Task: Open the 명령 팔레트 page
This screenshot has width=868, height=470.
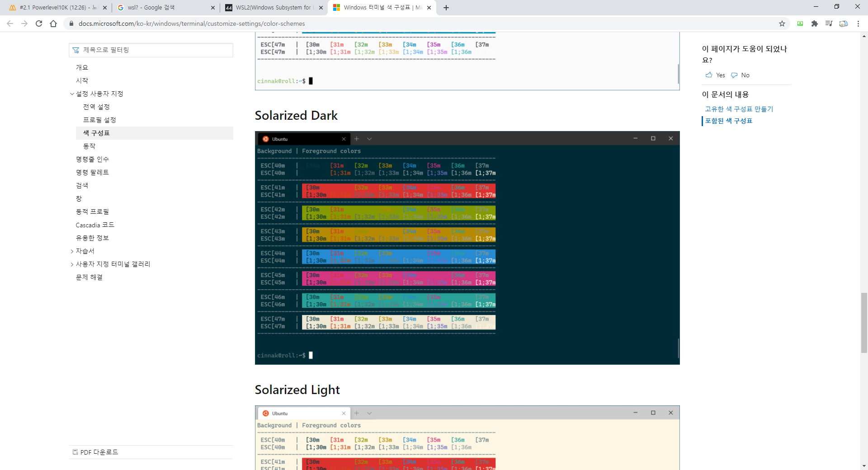Action: tap(92, 172)
